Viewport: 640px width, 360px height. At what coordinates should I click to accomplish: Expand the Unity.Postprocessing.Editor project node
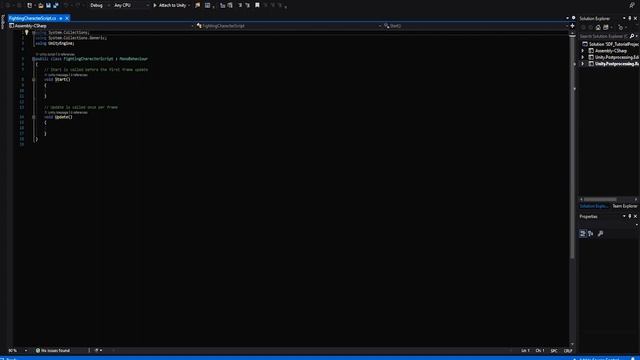click(583, 57)
